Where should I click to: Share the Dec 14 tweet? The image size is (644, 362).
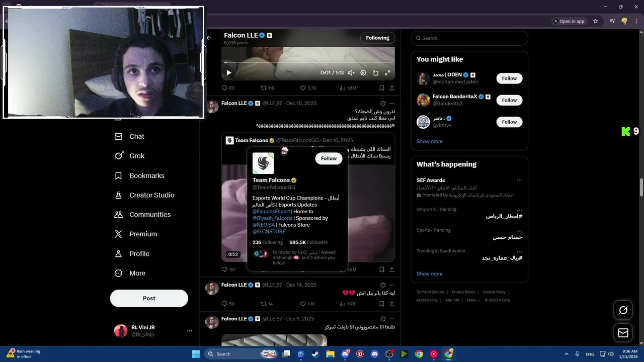pyautogui.click(x=392, y=304)
